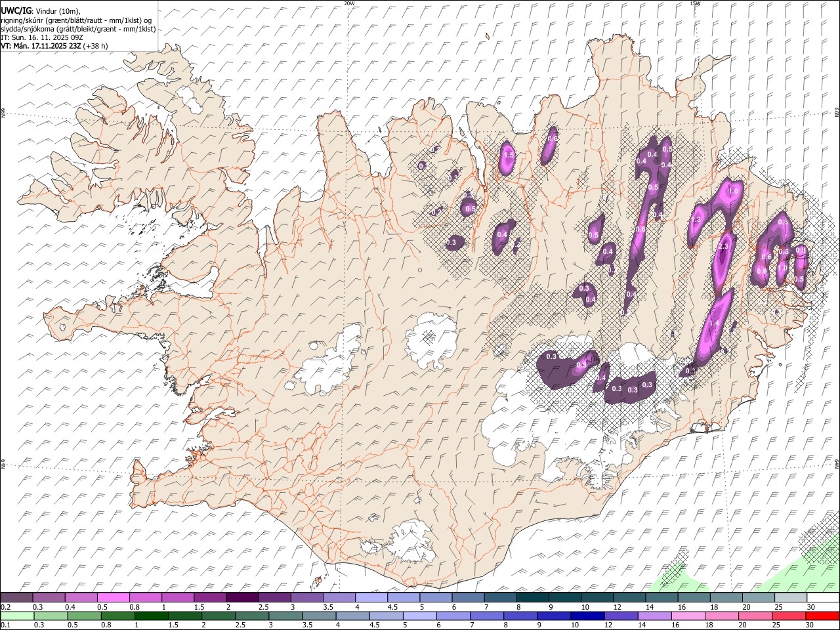This screenshot has width=840, height=630.
Task: Select the top-row swatch starting at 6
Action: tap(468, 597)
